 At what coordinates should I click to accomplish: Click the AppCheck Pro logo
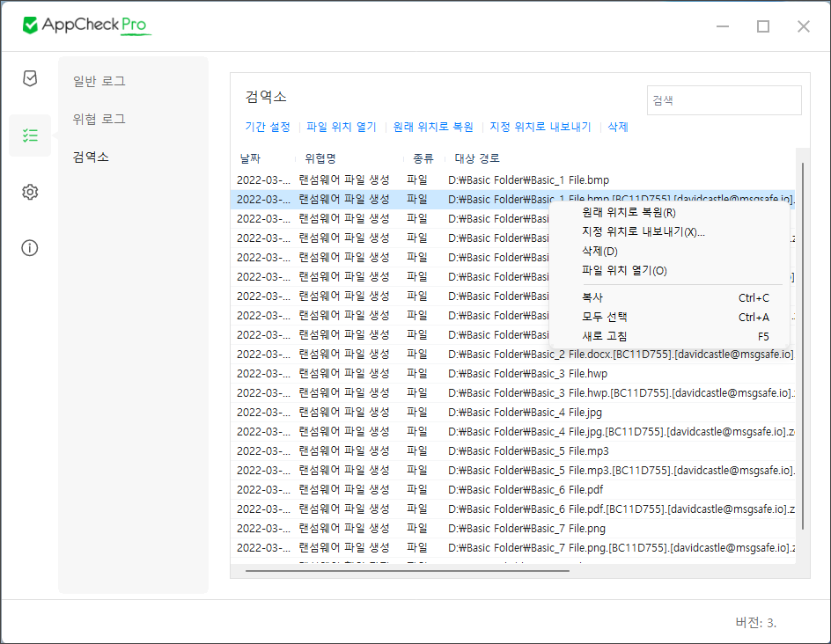pos(86,25)
